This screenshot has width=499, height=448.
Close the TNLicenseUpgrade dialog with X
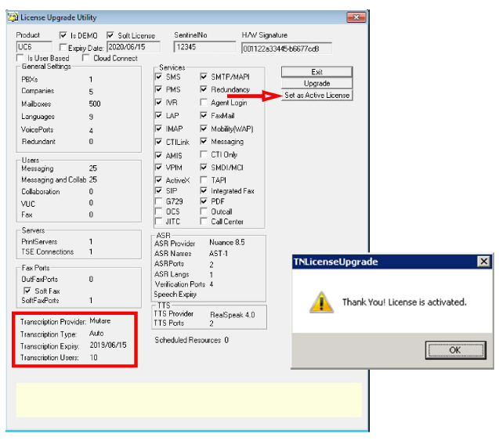483,261
